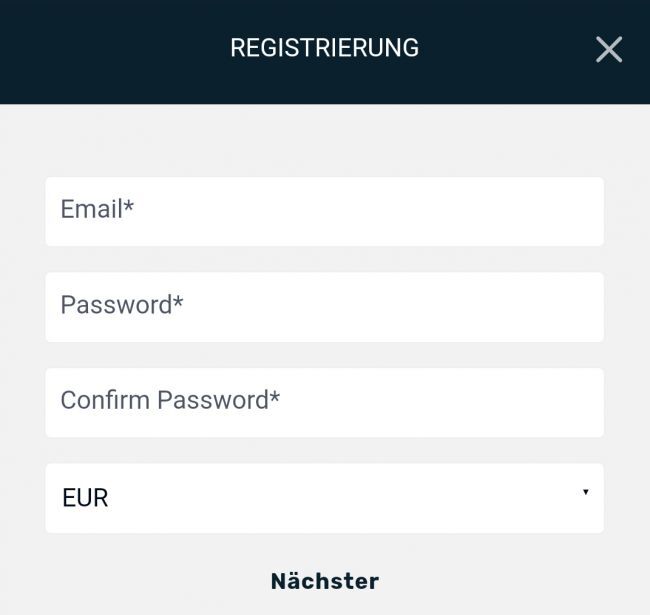The width and height of the screenshot is (650, 615).
Task: Click the Confirm Password* placeholder text
Action: (x=170, y=400)
